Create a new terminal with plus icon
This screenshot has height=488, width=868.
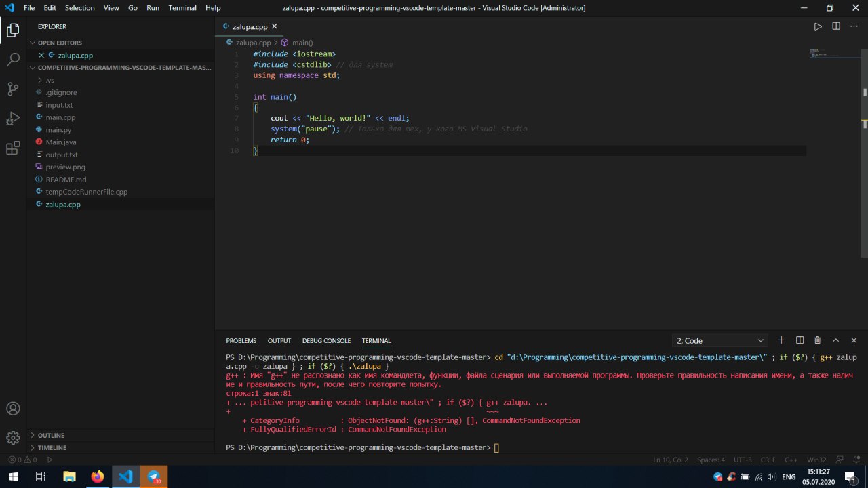781,340
